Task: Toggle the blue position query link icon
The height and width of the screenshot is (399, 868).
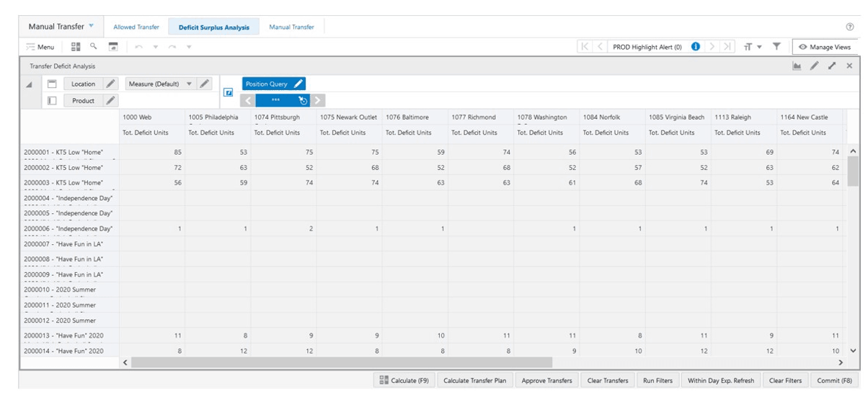Action: (228, 93)
